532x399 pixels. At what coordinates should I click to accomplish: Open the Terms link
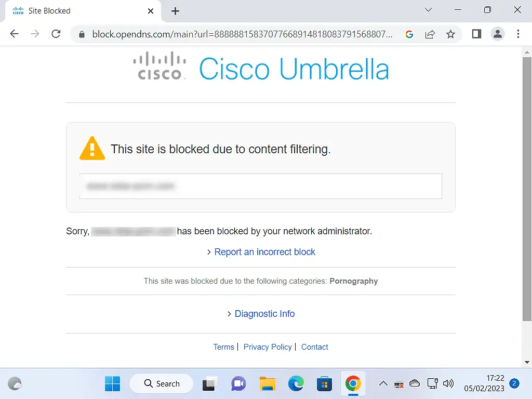point(223,347)
